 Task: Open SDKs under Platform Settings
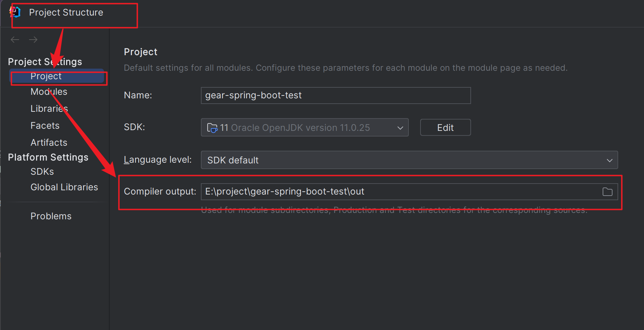pos(42,172)
